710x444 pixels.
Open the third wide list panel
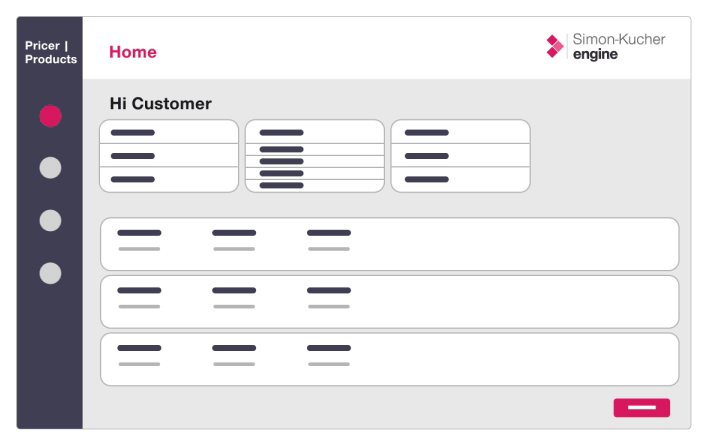point(389,359)
